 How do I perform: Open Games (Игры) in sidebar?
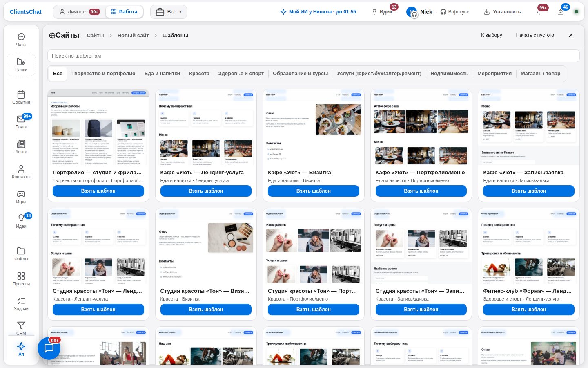[21, 197]
